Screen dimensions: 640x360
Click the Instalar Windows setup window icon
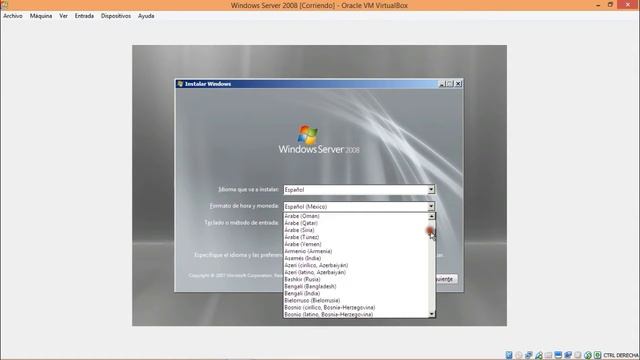click(x=180, y=84)
